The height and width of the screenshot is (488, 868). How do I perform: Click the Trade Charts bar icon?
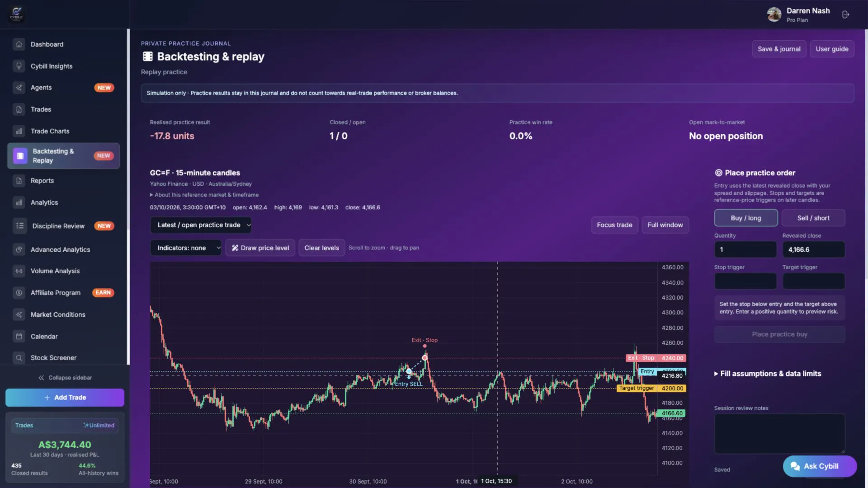click(x=19, y=131)
